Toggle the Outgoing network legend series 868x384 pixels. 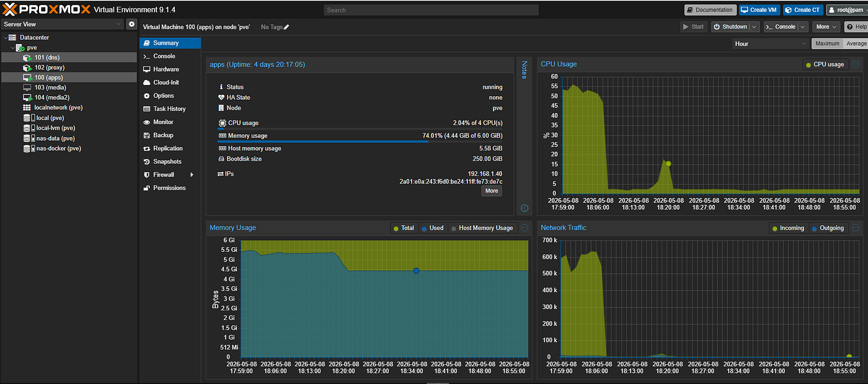(x=828, y=228)
